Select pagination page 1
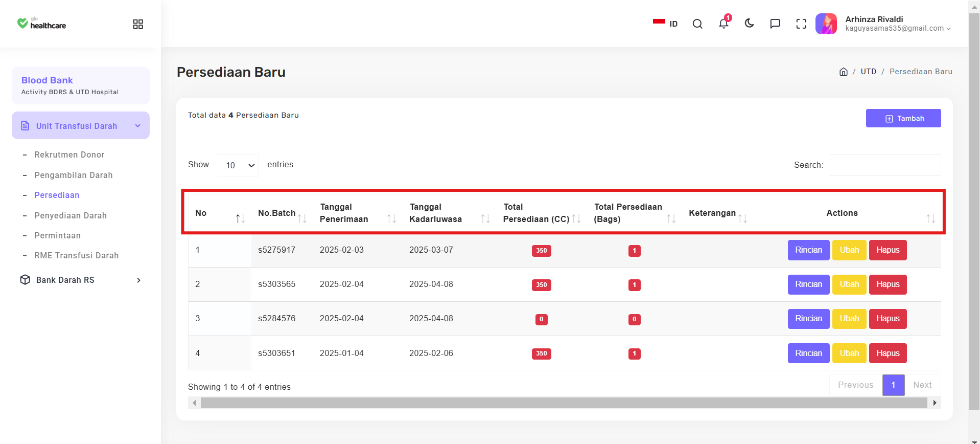 point(894,385)
